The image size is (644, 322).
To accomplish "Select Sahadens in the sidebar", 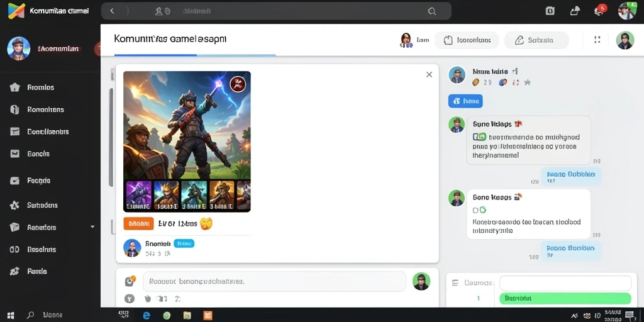I will pyautogui.click(x=42, y=205).
